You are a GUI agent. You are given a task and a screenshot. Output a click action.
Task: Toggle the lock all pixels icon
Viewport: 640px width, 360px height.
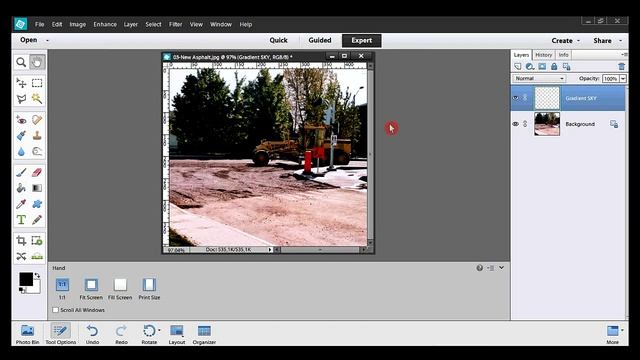pyautogui.click(x=554, y=67)
